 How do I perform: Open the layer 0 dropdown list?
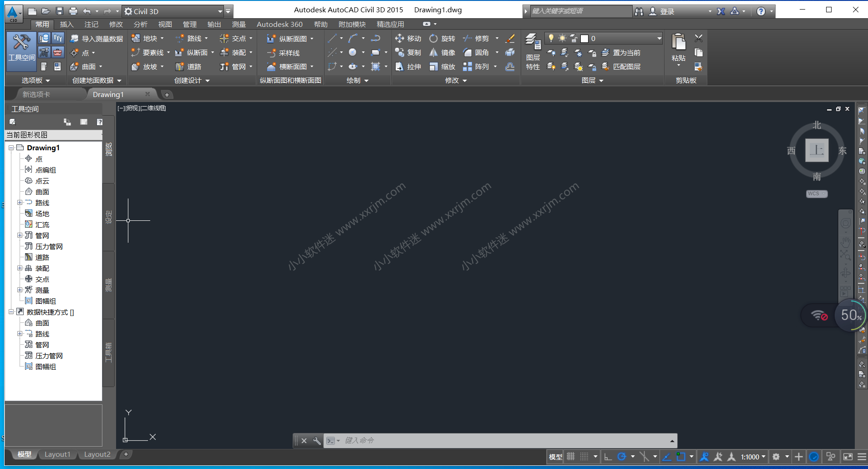(x=659, y=39)
